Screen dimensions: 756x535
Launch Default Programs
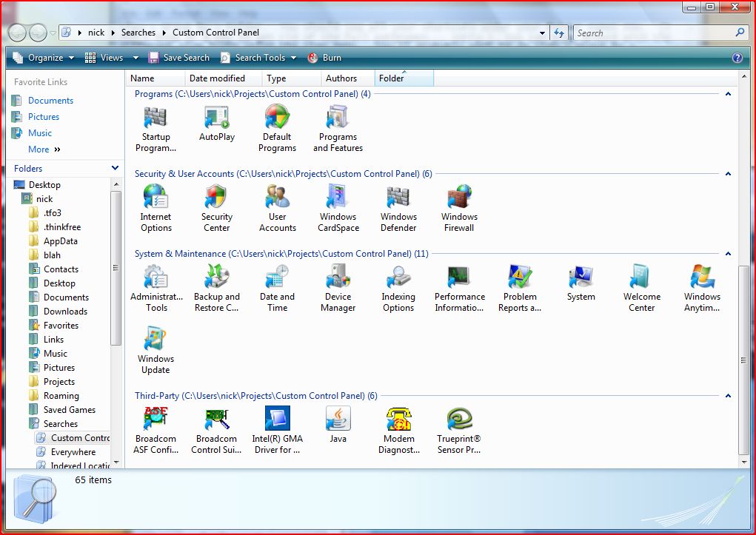[x=277, y=129]
